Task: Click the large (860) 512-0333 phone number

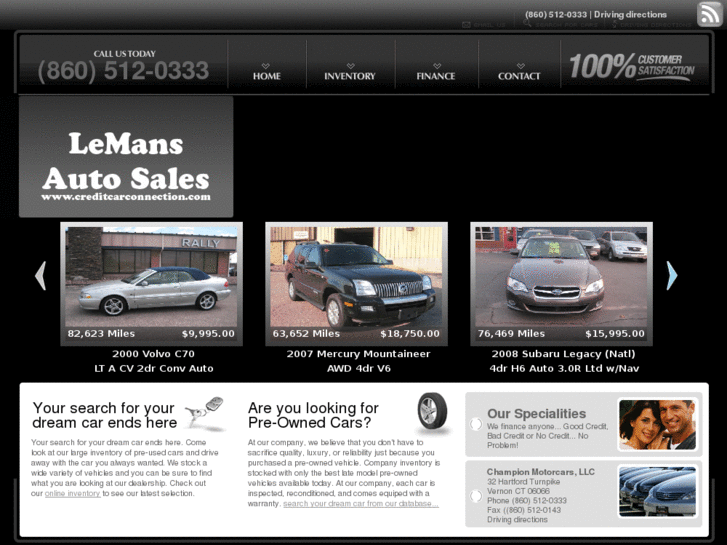Action: 123,71
